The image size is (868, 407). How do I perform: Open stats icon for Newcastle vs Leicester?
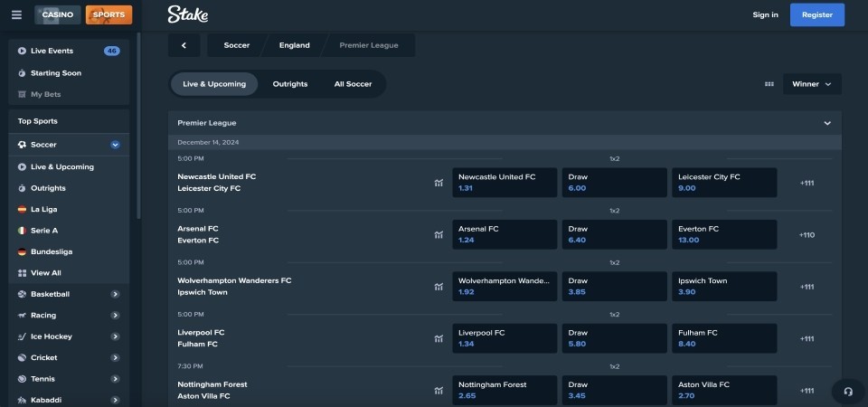[x=439, y=183]
